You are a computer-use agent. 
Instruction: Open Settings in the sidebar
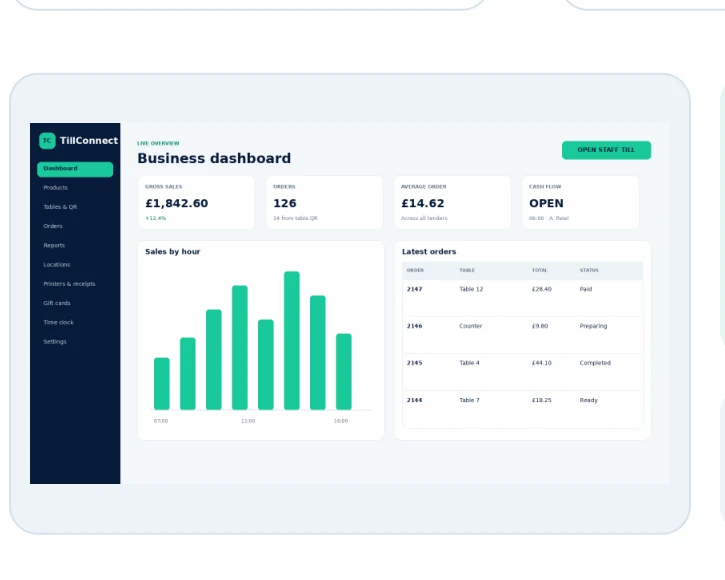pos(55,342)
